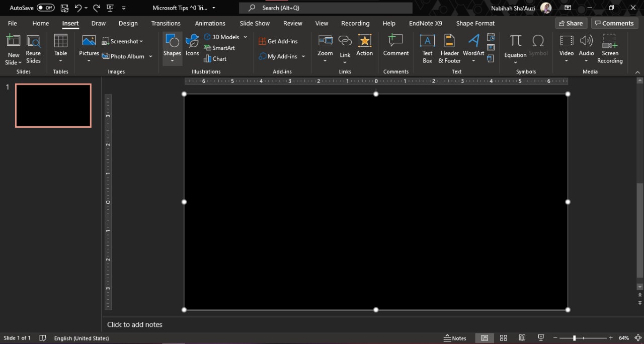Open the View tab
Viewport: 644px width, 344px height.
tap(321, 23)
